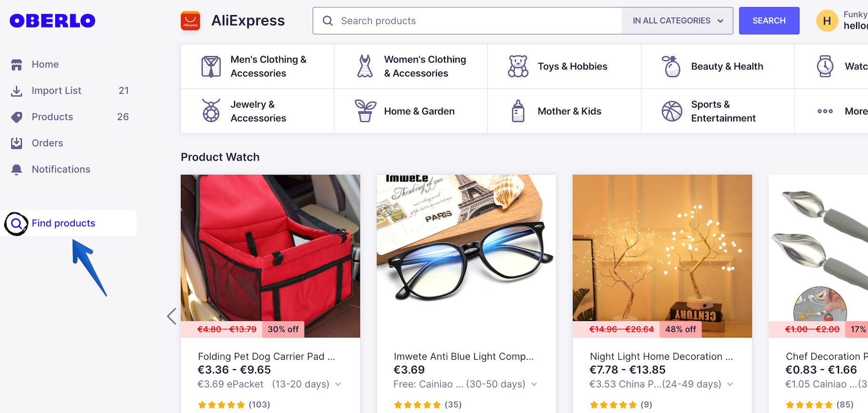This screenshot has height=413, width=868.
Task: Expand shipping options for Night Light Home Decoration
Action: [730, 384]
